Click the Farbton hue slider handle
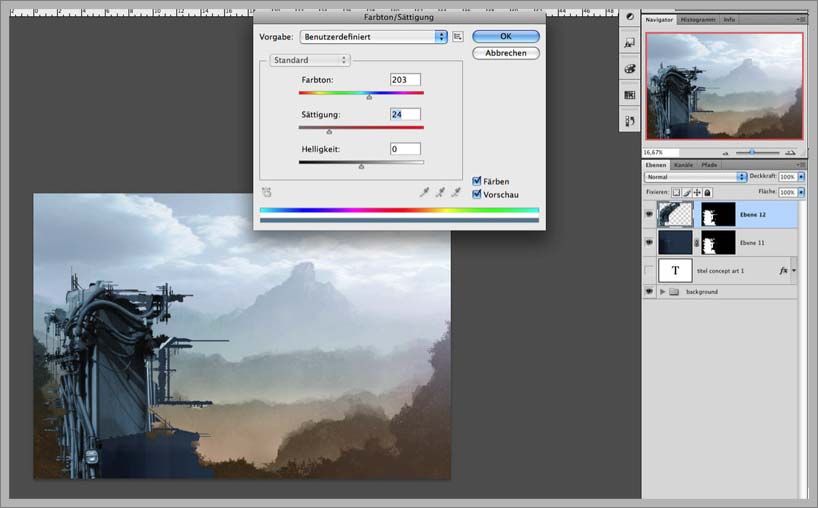 (x=369, y=97)
